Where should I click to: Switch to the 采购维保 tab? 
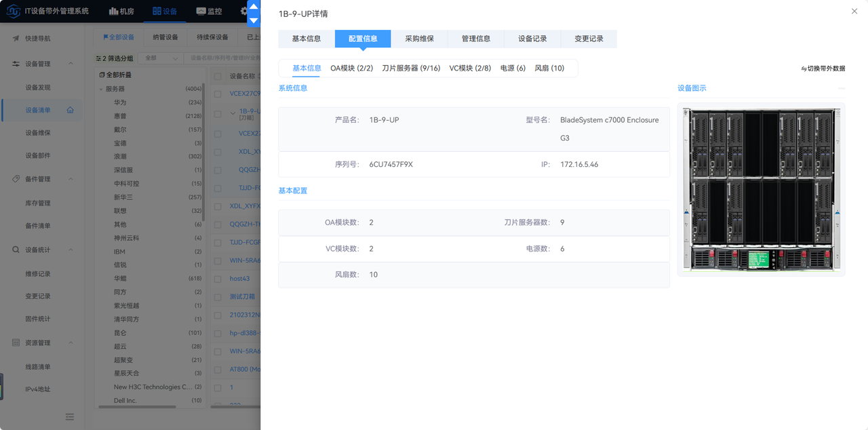[419, 39]
